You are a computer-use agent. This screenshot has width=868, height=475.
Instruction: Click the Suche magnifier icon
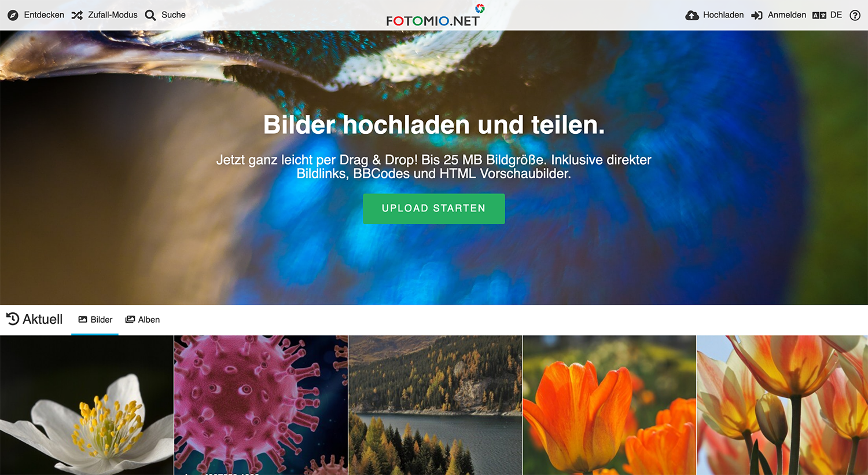(150, 15)
